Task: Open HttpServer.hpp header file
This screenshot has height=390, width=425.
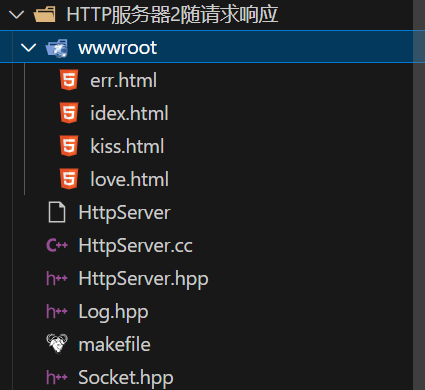Action: click(143, 280)
